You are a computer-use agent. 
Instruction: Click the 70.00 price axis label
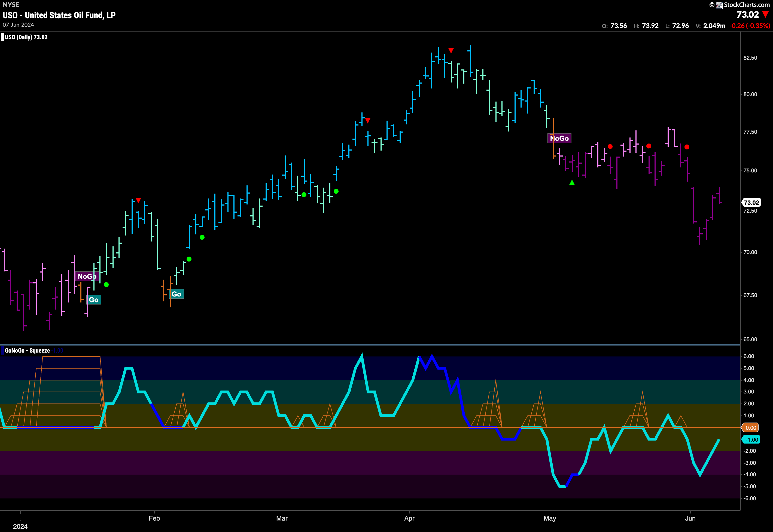pos(750,252)
